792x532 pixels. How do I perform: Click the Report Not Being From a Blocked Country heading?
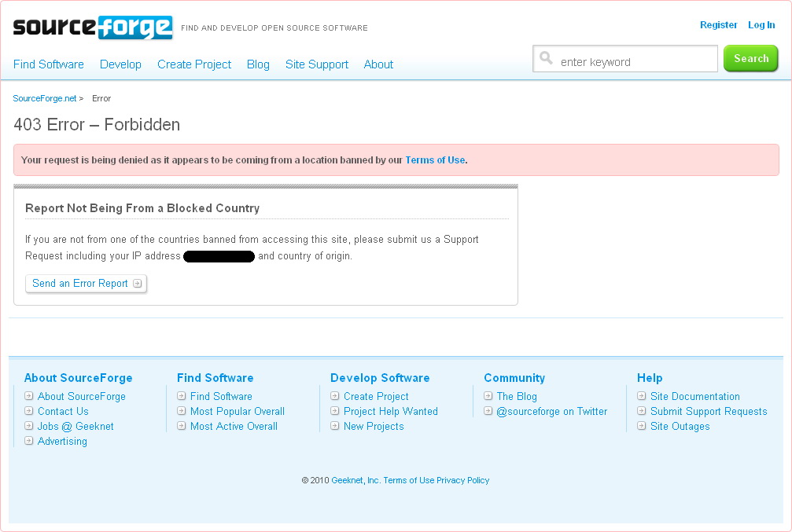142,208
